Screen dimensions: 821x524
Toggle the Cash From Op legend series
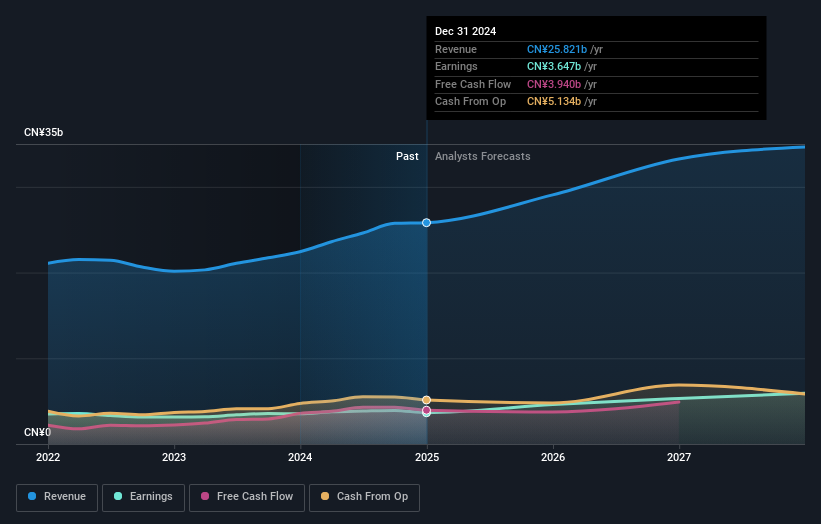364,497
